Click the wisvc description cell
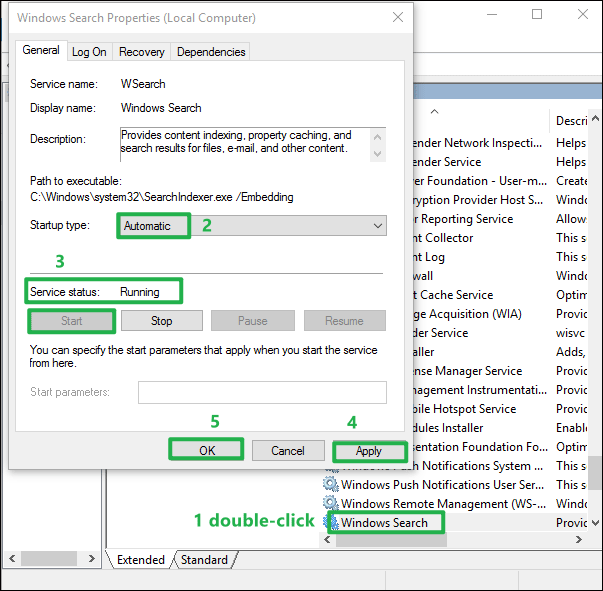The width and height of the screenshot is (603, 591). pyautogui.click(x=570, y=333)
